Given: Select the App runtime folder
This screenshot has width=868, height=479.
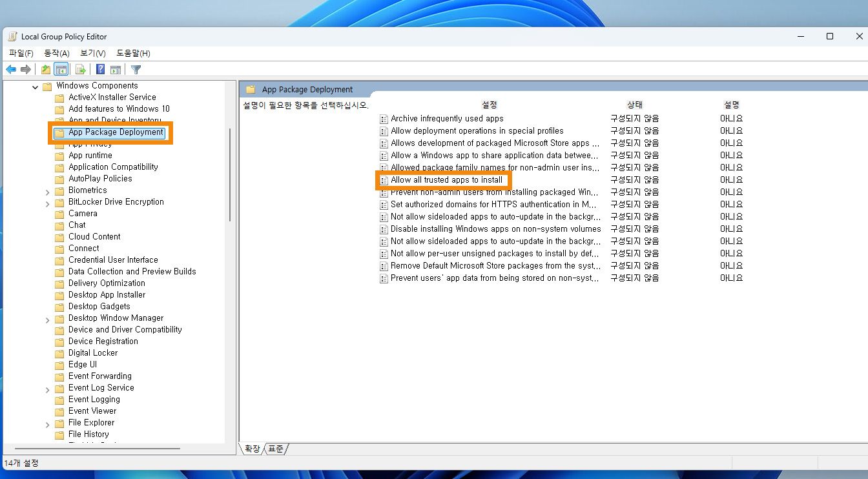Looking at the screenshot, I should [x=90, y=156].
